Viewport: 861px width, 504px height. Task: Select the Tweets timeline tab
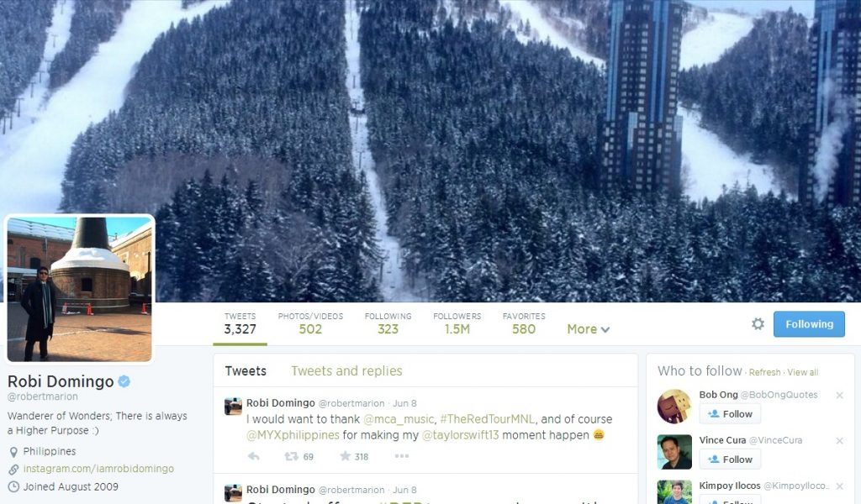[246, 370]
